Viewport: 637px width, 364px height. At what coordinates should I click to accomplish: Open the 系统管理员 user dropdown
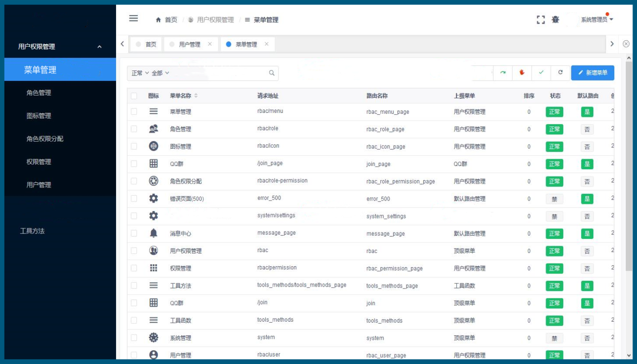pyautogui.click(x=597, y=20)
